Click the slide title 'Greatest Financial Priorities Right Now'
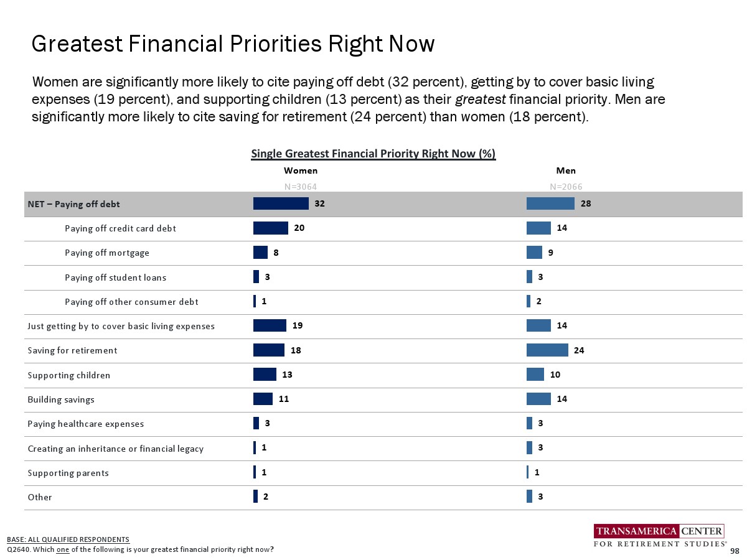The width and height of the screenshot is (747, 560). coord(233,44)
